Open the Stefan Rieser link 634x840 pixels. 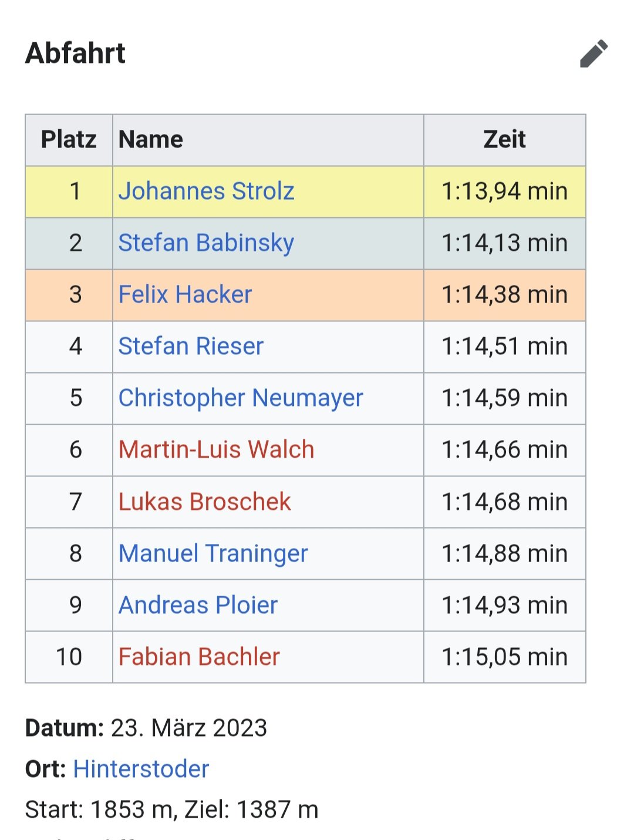(191, 347)
